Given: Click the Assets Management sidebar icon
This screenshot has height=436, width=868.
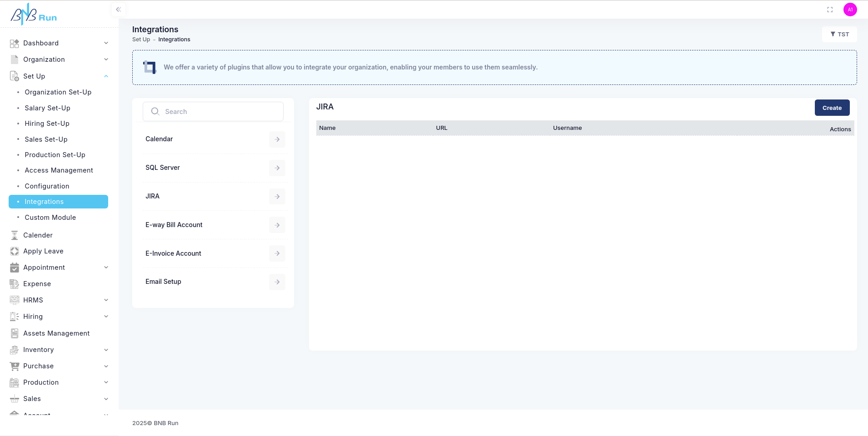Looking at the screenshot, I should point(15,333).
